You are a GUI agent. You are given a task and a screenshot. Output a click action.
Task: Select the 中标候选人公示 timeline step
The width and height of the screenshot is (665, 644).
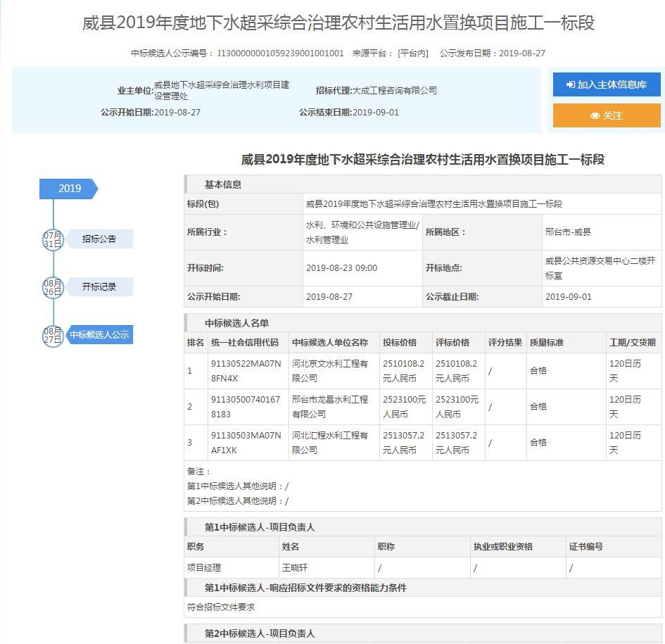point(99,335)
